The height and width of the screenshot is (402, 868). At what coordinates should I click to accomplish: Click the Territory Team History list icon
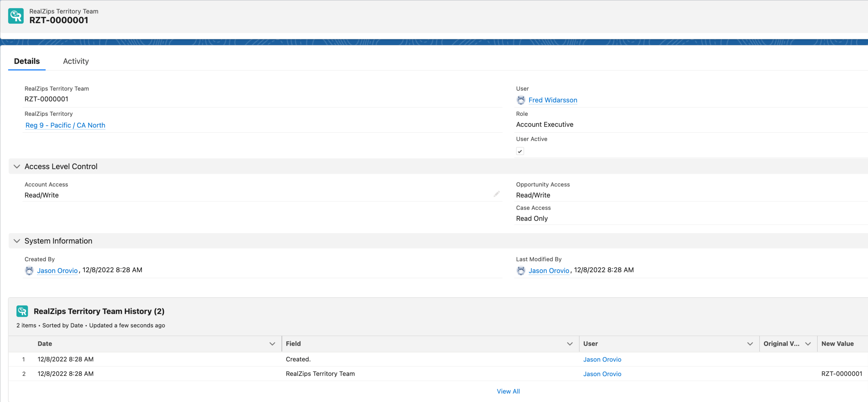pyautogui.click(x=22, y=311)
